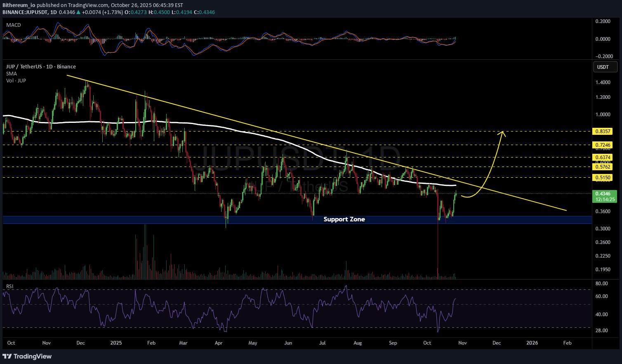Select the 2025 label on time axis
Image resolution: width=622 pixels, height=364 pixels.
[116, 343]
